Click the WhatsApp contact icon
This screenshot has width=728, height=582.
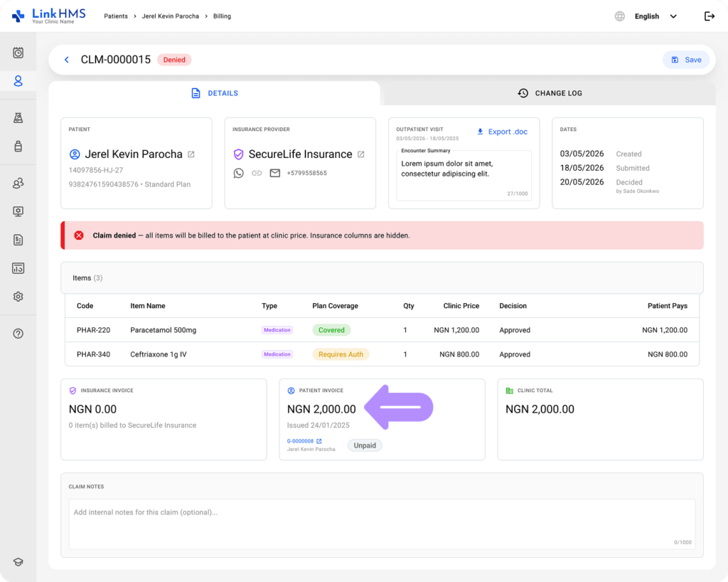pyautogui.click(x=239, y=174)
